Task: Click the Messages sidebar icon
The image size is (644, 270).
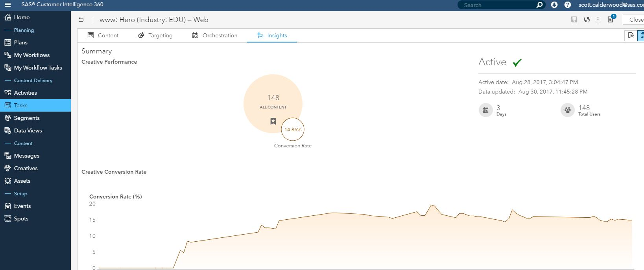Action: [x=7, y=156]
